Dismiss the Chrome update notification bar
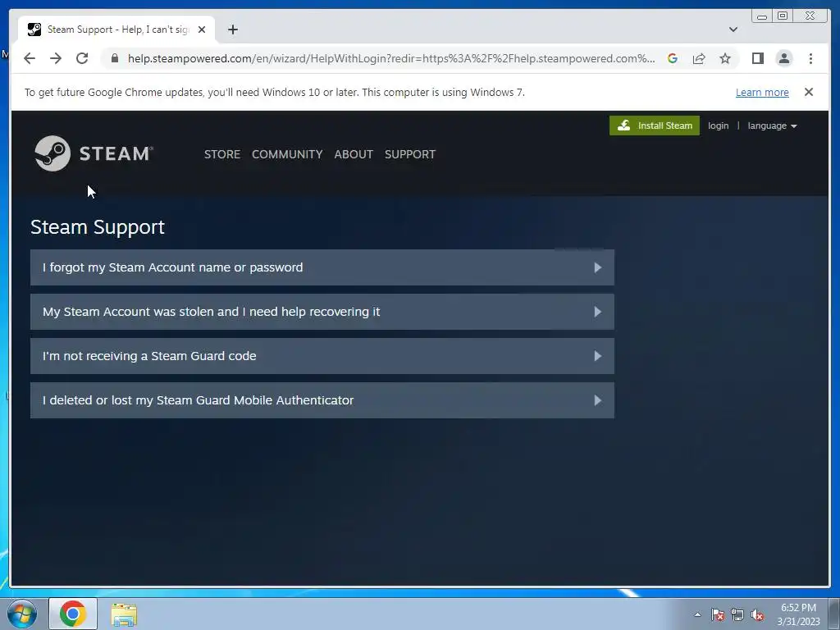840x630 pixels. click(808, 92)
